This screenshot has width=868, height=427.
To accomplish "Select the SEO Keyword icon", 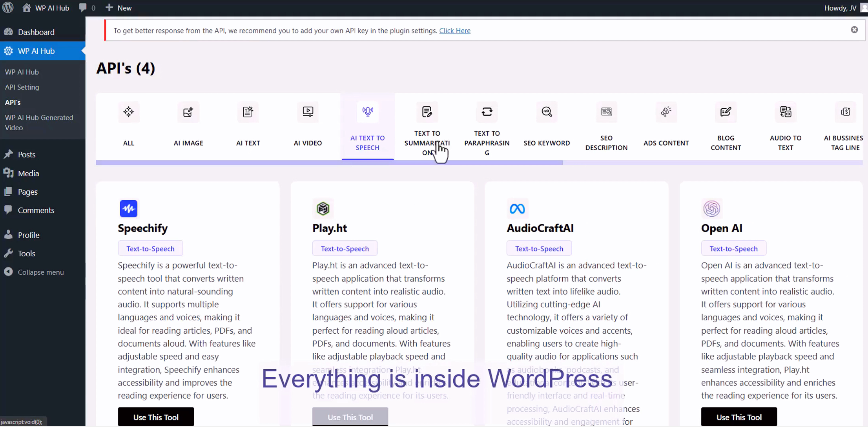I will pos(547,112).
